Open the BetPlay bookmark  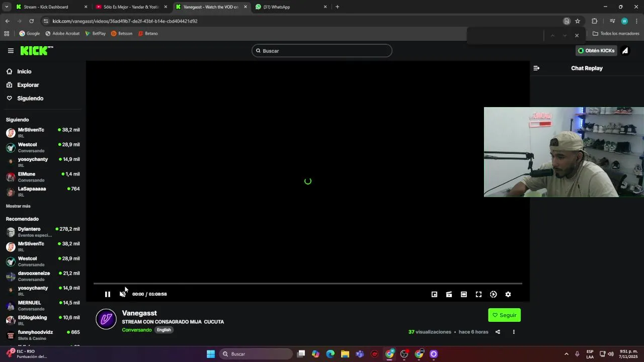pyautogui.click(x=95, y=34)
